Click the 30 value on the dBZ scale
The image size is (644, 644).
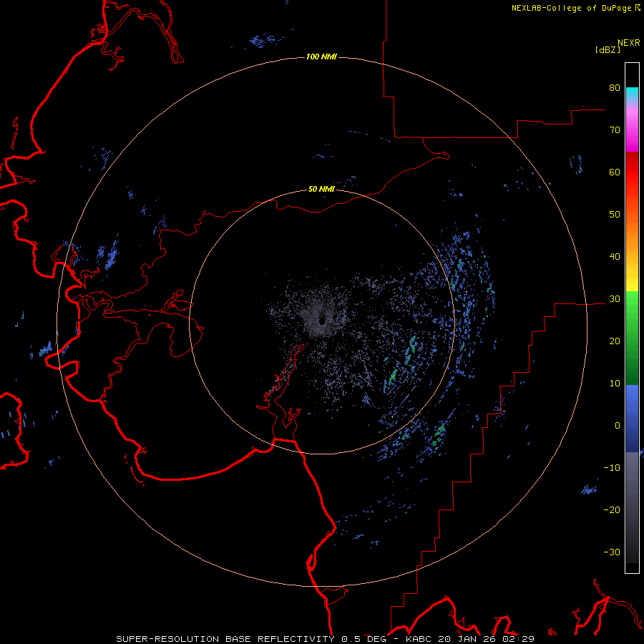tap(615, 299)
